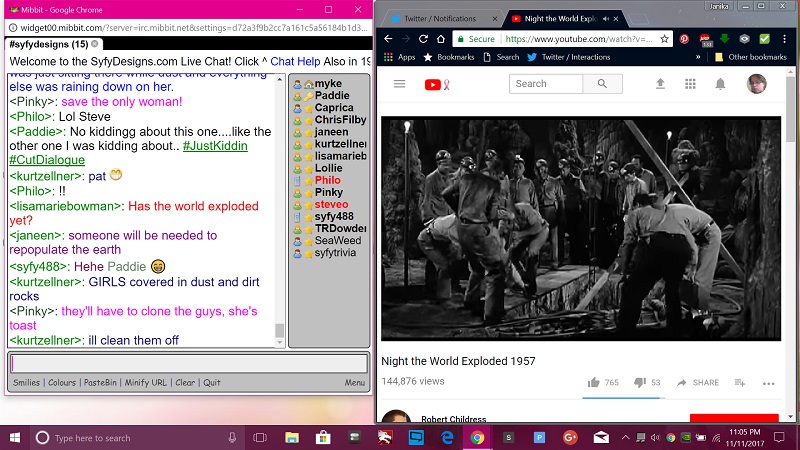Click the YouTube Search box
The height and width of the screenshot is (450, 800).
(x=546, y=84)
